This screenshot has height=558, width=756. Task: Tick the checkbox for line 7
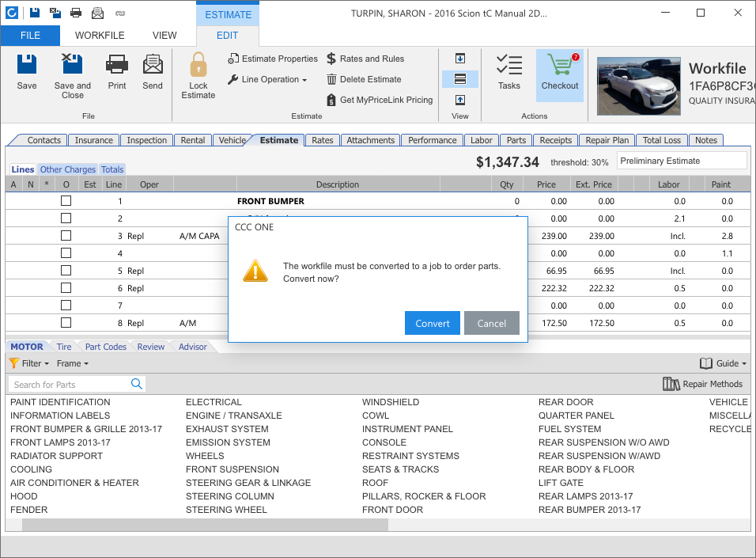[66, 305]
